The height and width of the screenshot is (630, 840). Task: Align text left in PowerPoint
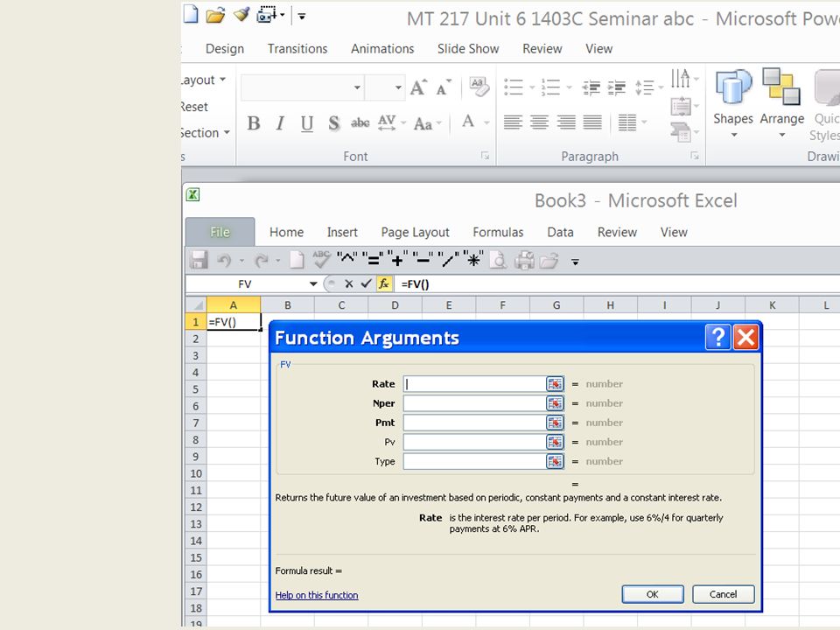point(513,122)
